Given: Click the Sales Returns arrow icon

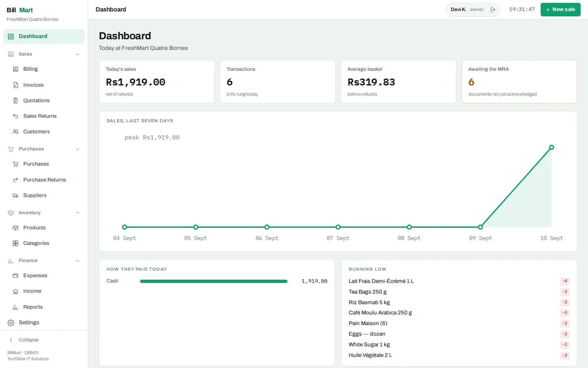Looking at the screenshot, I should point(16,116).
